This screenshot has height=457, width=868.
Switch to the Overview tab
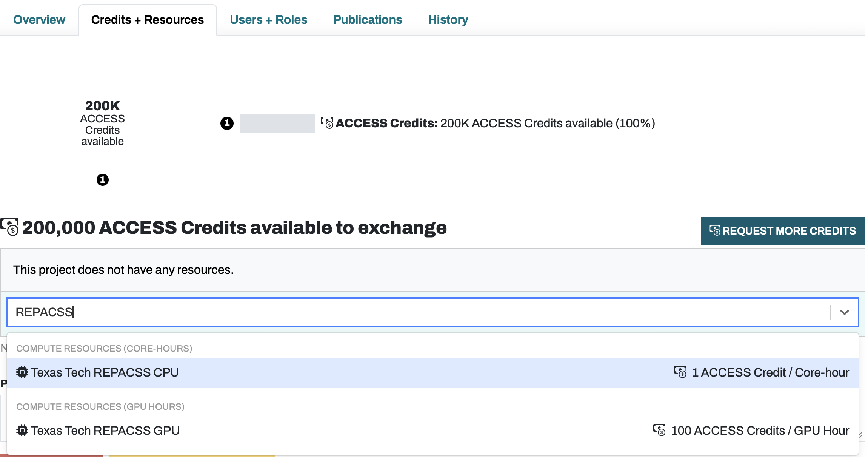(x=39, y=19)
